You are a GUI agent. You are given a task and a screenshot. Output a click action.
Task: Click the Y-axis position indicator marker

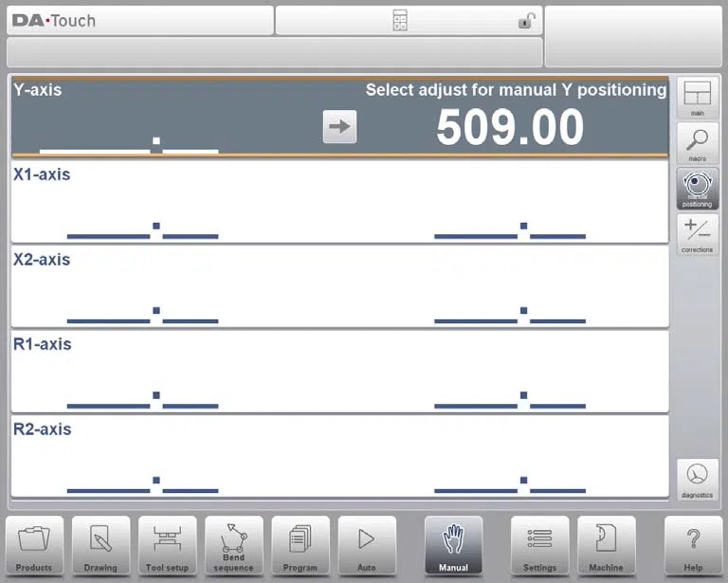coord(156,140)
